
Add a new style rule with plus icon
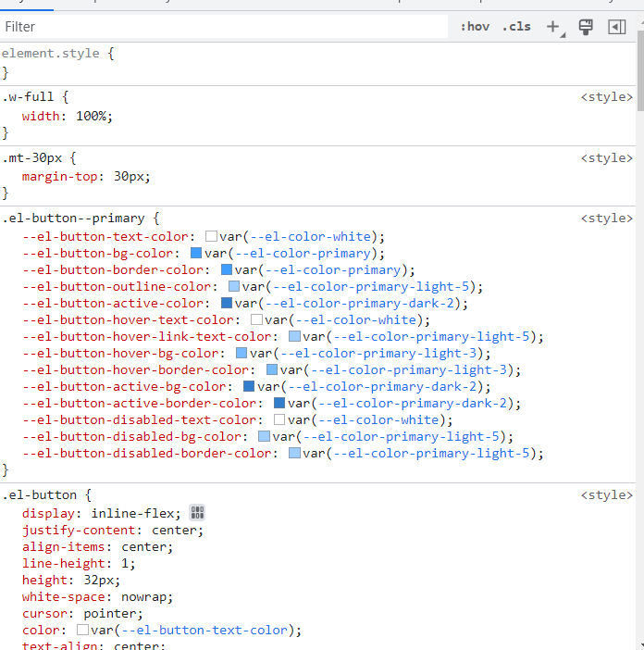[553, 27]
